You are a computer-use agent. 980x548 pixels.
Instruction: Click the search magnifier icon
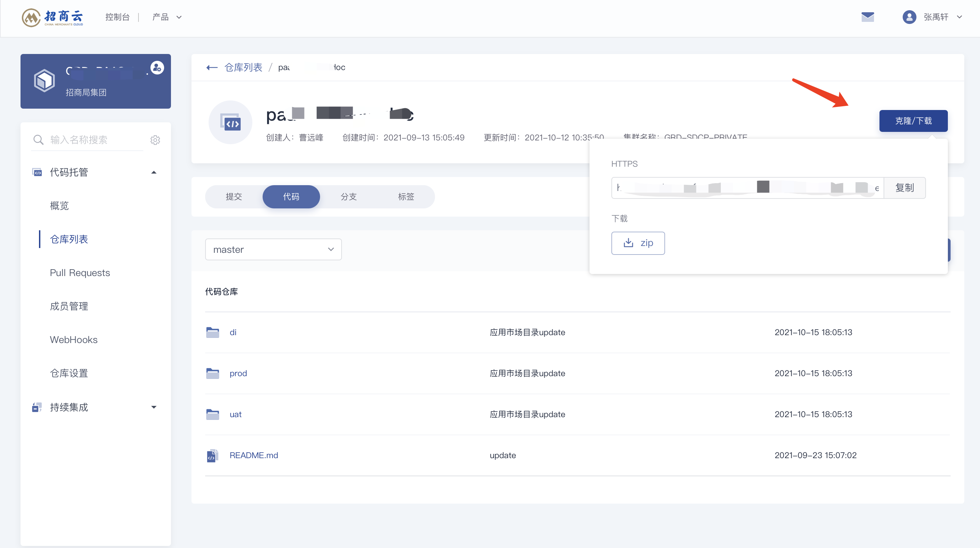[38, 140]
